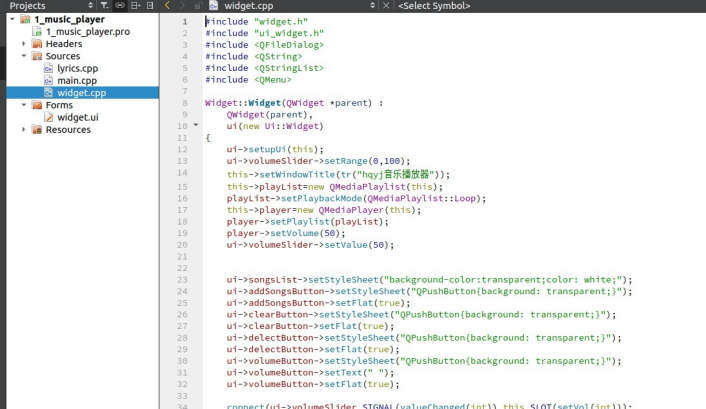
Task: Click the songsList setStyleSheet line
Action: point(430,280)
